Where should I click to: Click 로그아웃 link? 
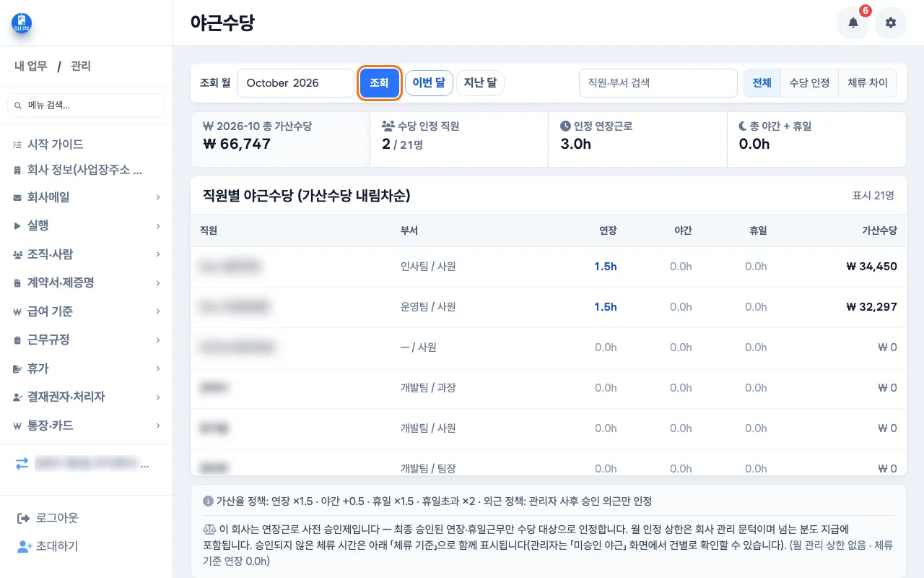click(57, 518)
